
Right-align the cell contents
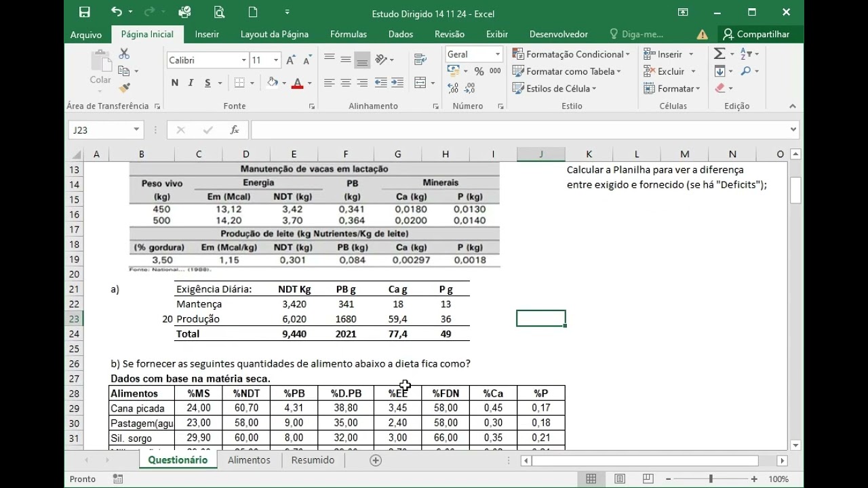click(x=362, y=83)
